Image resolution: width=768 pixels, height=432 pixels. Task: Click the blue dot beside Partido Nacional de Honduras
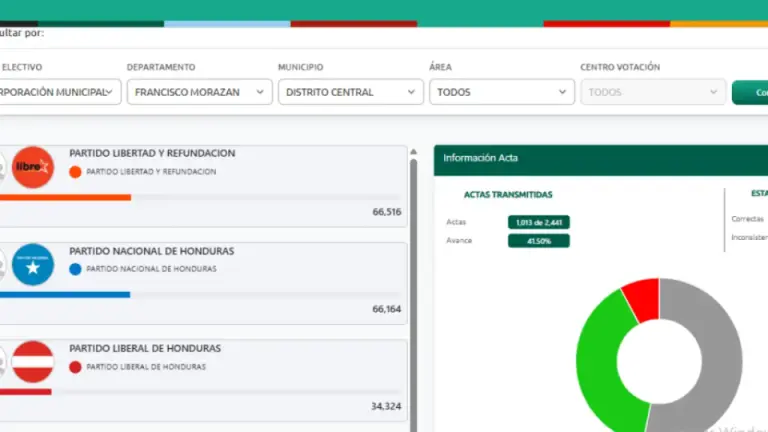point(75,269)
